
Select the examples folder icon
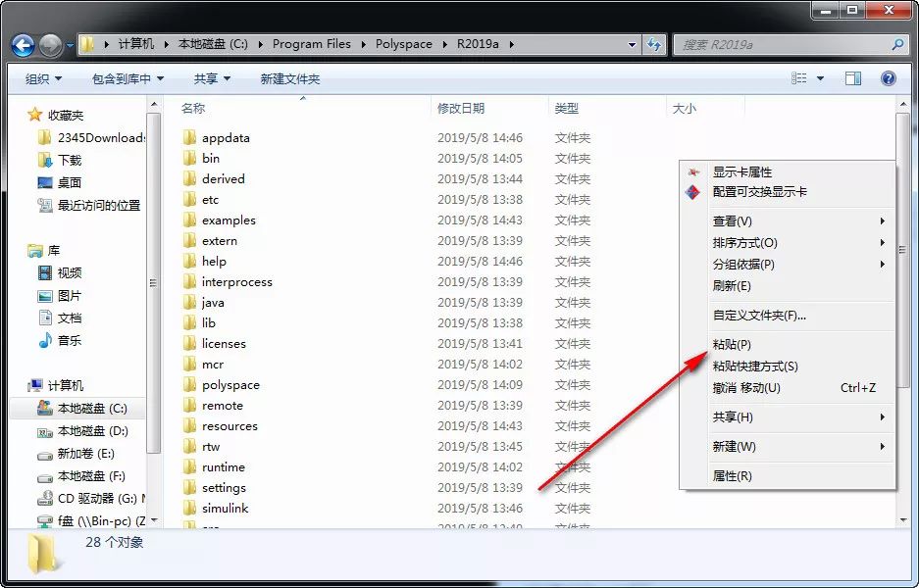click(x=189, y=220)
